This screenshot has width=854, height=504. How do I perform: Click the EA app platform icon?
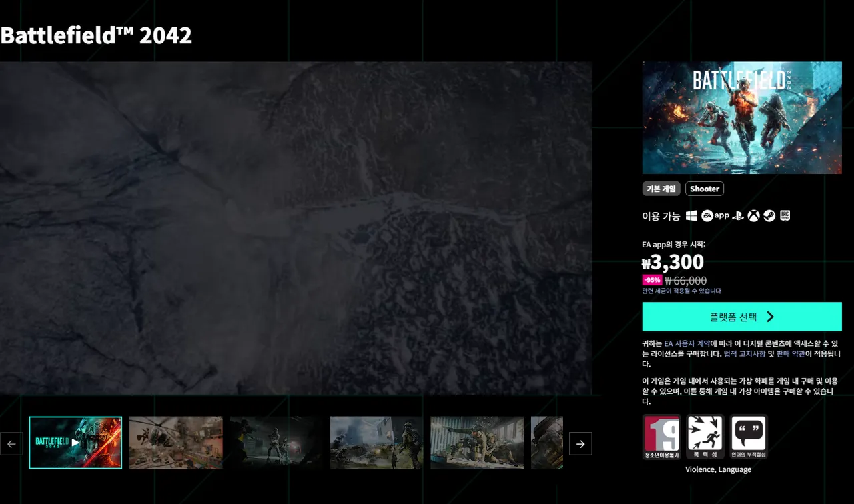[715, 216]
